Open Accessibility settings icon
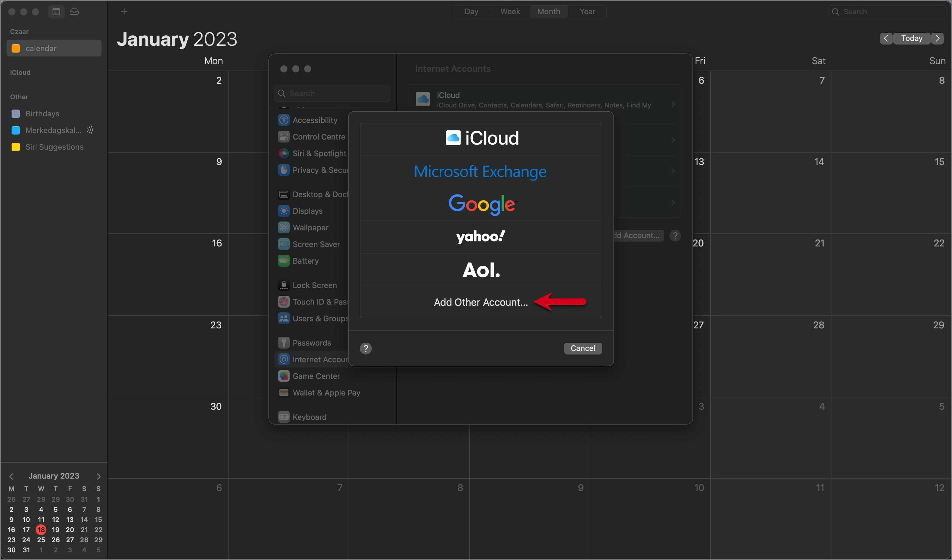952x560 pixels. (284, 120)
